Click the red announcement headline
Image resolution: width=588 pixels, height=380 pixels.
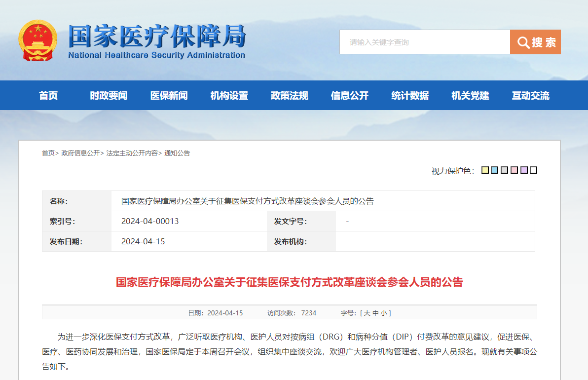tap(290, 282)
